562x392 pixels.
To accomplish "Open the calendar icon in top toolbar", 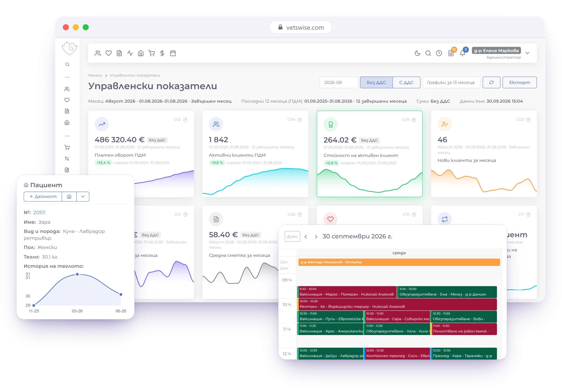I will [x=173, y=53].
